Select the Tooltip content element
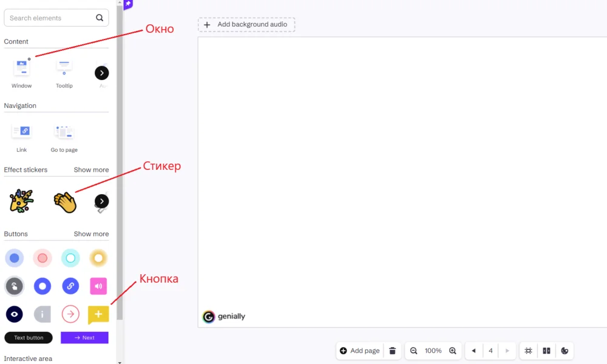The image size is (607, 364). 64,73
